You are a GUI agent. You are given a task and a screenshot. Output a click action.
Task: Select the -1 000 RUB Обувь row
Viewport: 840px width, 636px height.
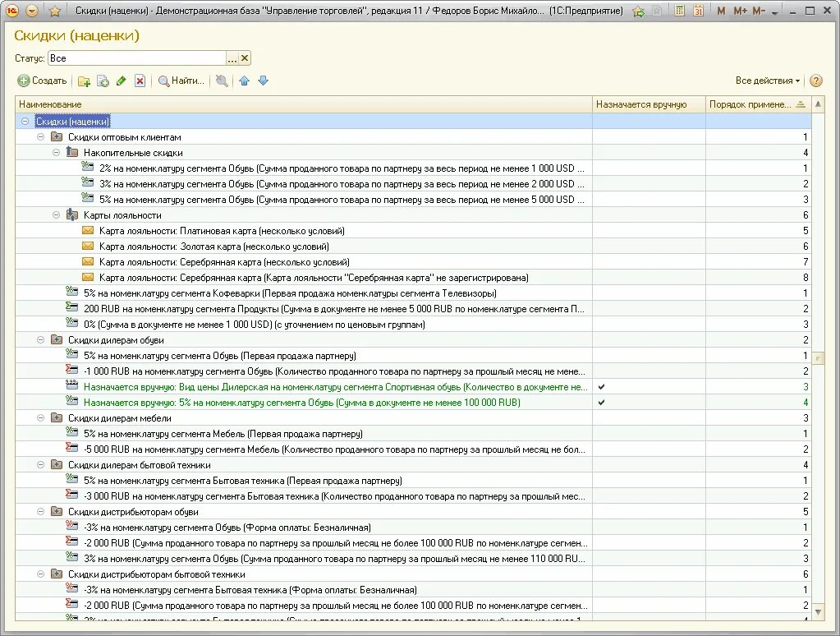click(413, 371)
